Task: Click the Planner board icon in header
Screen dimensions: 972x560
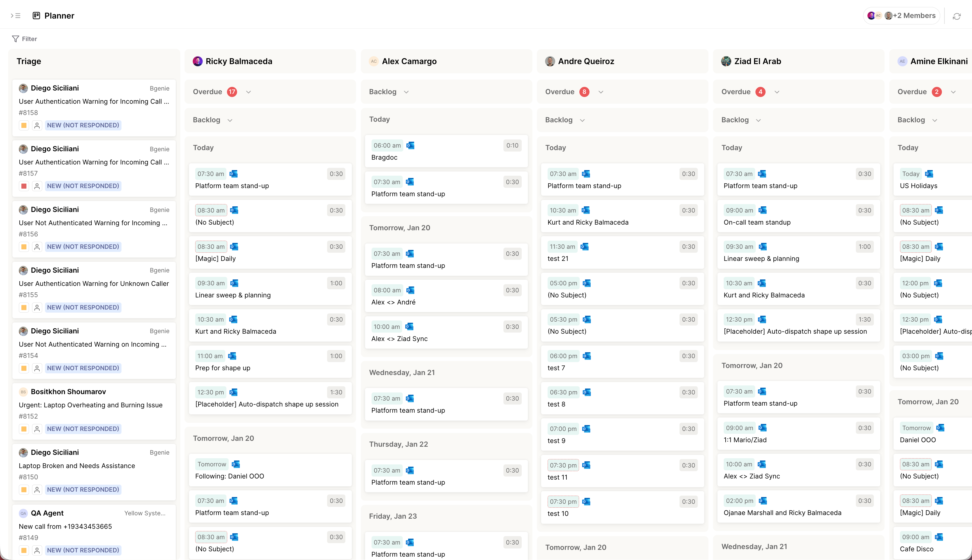Action: pos(37,16)
